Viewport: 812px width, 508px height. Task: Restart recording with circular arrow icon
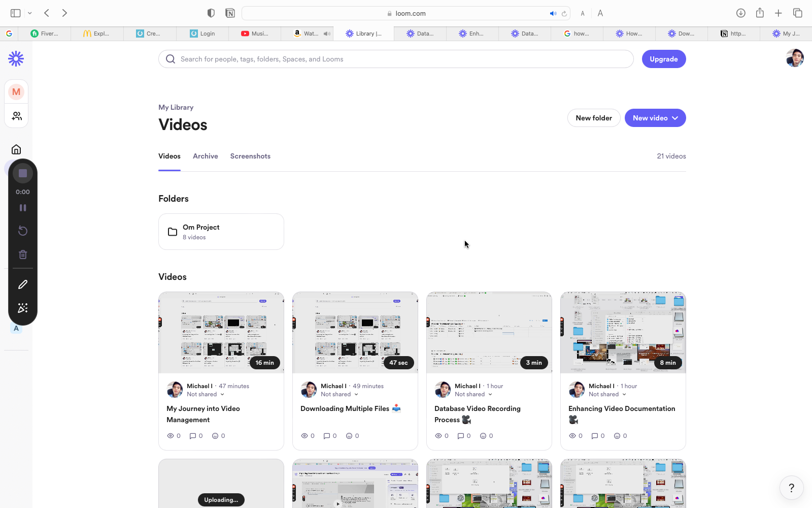pyautogui.click(x=23, y=231)
